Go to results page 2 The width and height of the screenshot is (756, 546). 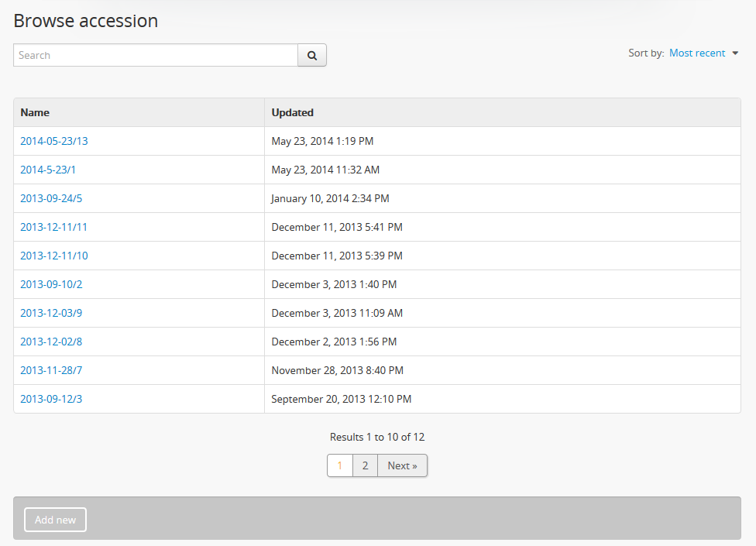[365, 465]
